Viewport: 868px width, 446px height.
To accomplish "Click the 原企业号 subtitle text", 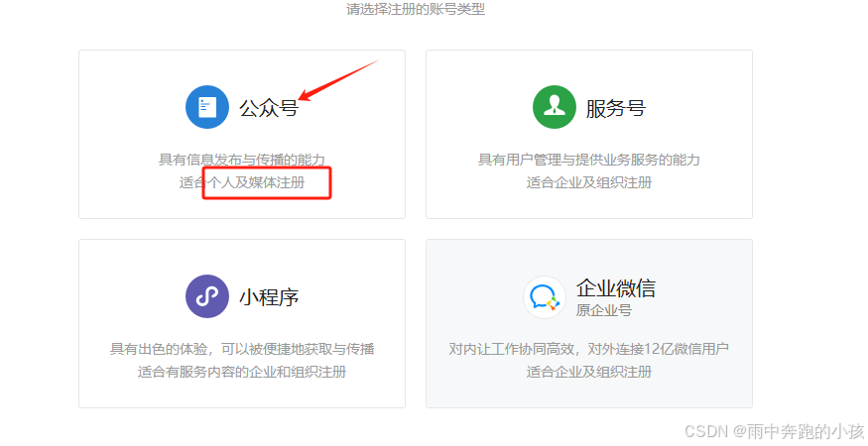I will point(603,310).
